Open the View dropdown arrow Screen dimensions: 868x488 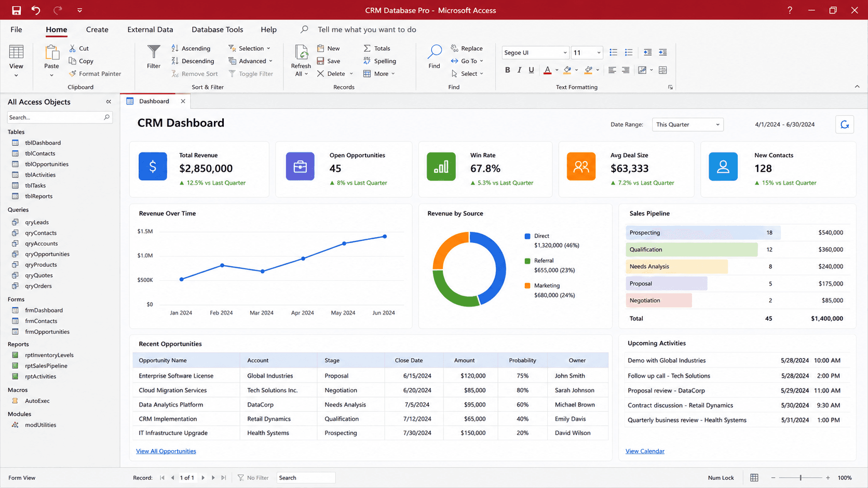pos(16,76)
